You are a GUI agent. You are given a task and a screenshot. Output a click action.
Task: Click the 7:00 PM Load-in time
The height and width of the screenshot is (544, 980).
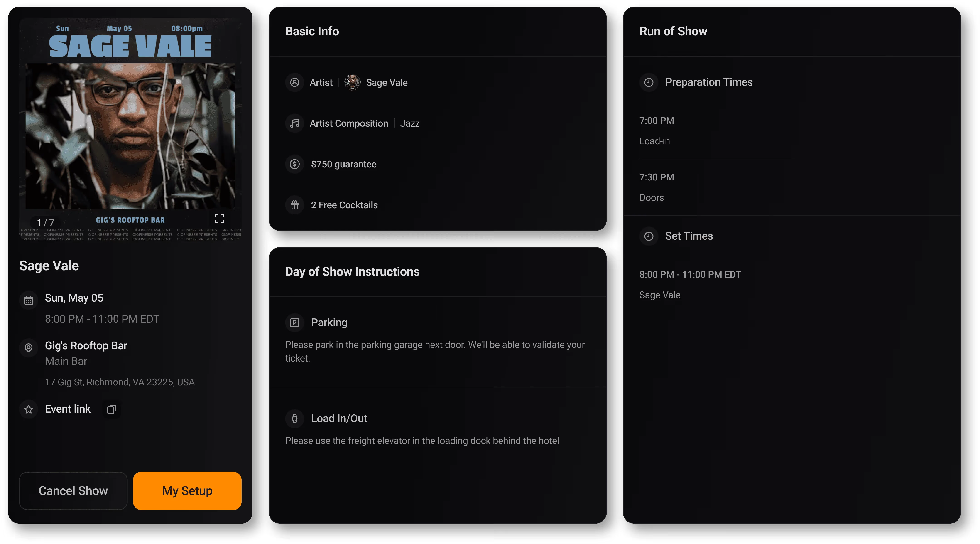pyautogui.click(x=657, y=121)
